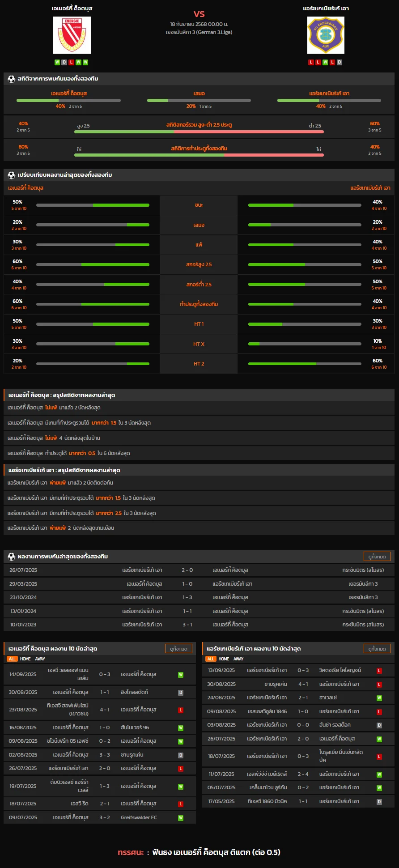The image size is (399, 868).
Task: Click soccer ball icon beside เปรียบเทียบผลงานล่าสุดของทั้งสองทีม
Action: (12, 175)
